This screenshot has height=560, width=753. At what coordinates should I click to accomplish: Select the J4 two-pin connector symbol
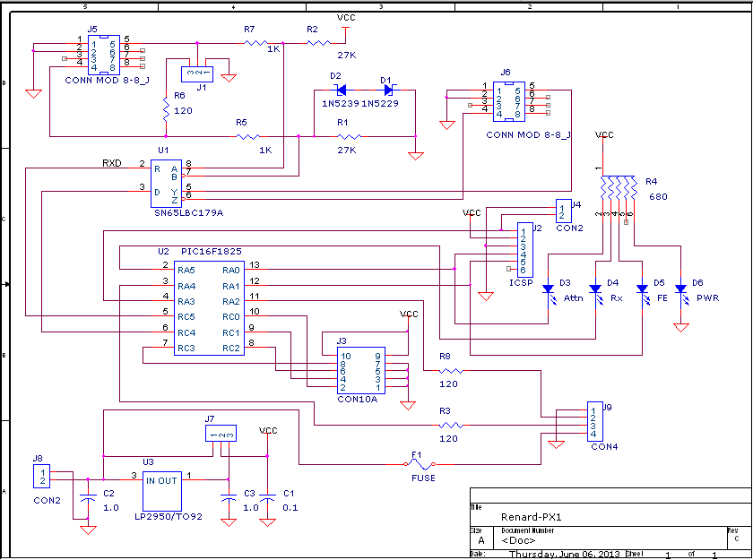coord(563,211)
